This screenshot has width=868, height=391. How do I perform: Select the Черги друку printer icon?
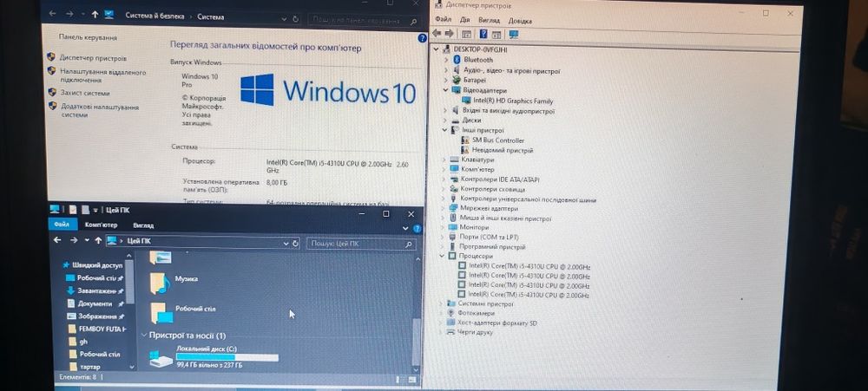[x=450, y=332]
